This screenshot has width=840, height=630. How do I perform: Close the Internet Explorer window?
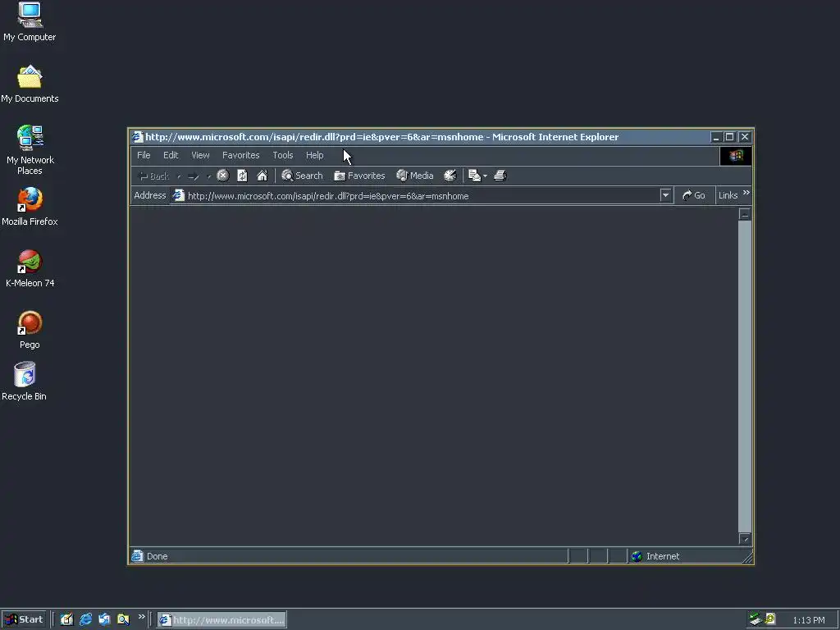pyautogui.click(x=745, y=137)
